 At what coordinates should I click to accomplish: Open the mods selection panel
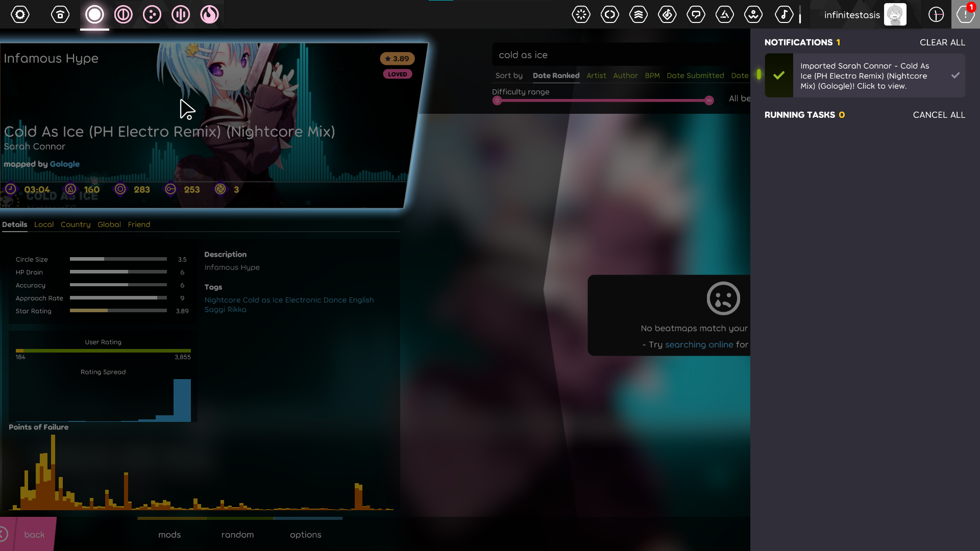click(169, 535)
